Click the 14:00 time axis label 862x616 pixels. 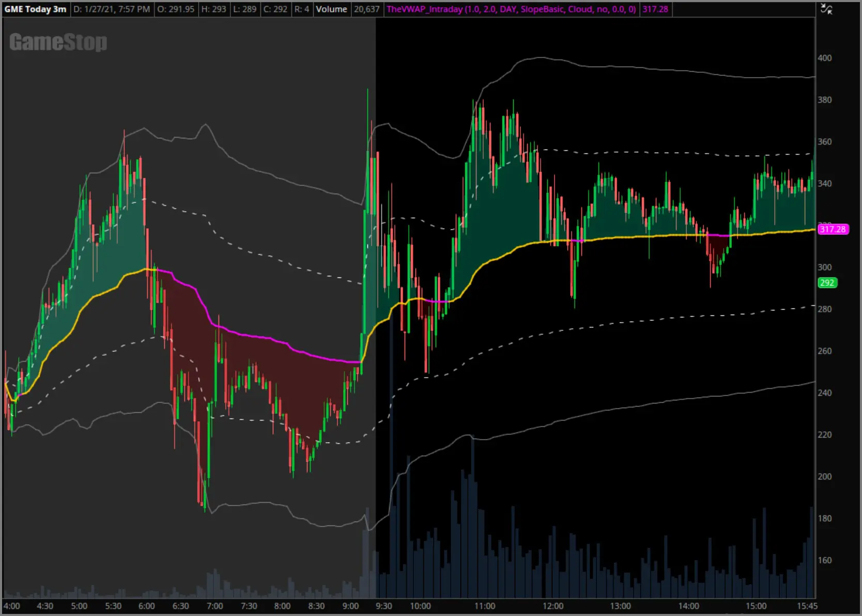point(689,606)
